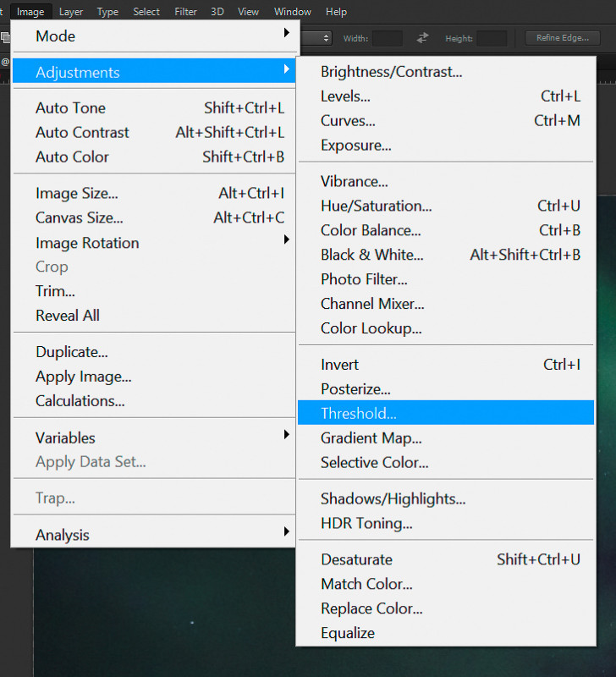
Task: Select Canvas Size option
Action: click(79, 218)
